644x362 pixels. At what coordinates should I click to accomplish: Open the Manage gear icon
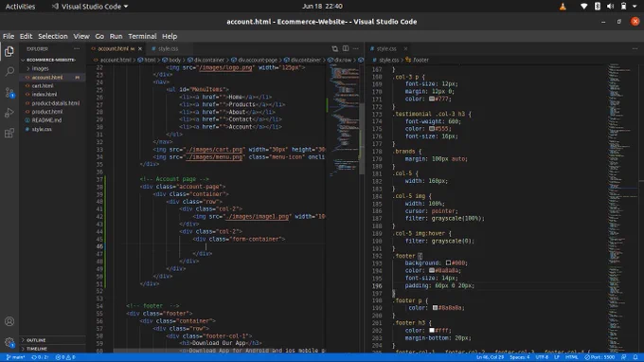(x=9, y=342)
